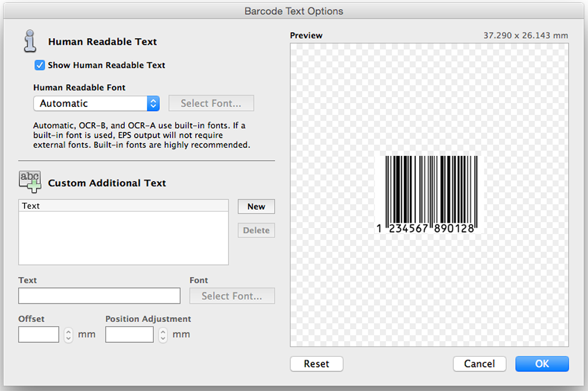This screenshot has width=588, height=391.
Task: Click the Reset button
Action: coord(316,363)
